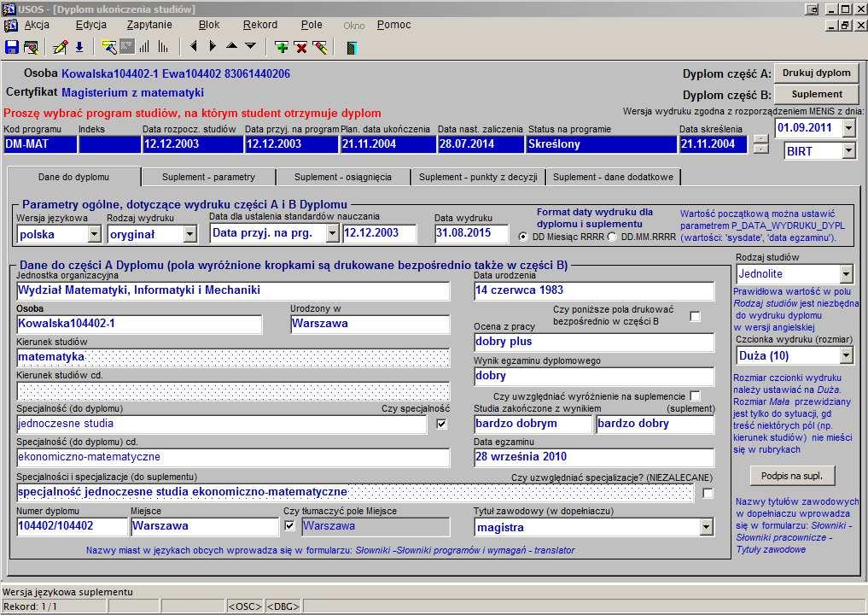Switch to Suplement - osiągnięcia tab

[x=342, y=178]
